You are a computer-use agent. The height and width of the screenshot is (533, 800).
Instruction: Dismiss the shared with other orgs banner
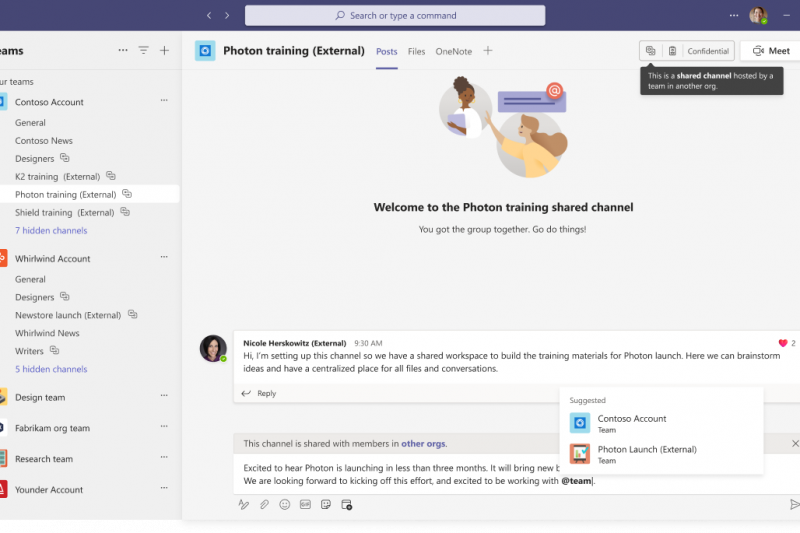point(795,444)
